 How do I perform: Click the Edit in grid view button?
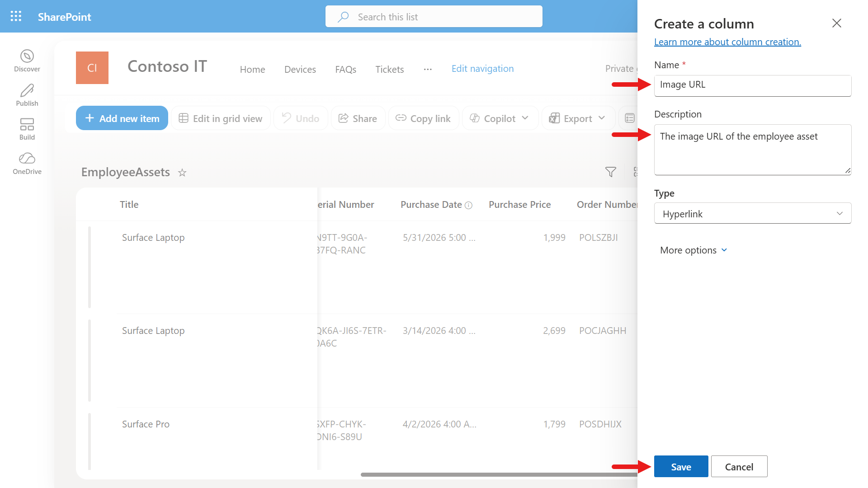pyautogui.click(x=221, y=118)
